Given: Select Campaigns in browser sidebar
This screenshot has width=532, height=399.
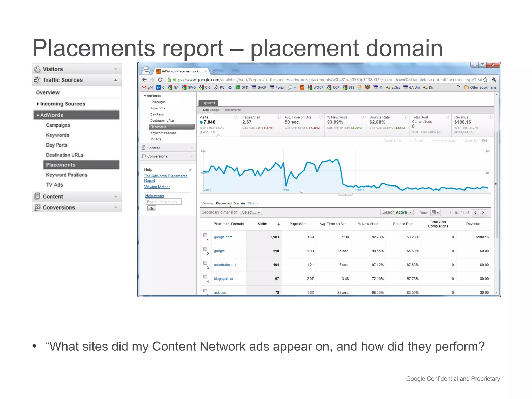Looking at the screenshot, I should click(x=158, y=102).
